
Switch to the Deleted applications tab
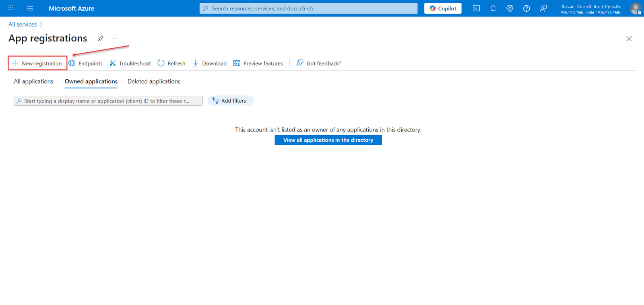[154, 81]
